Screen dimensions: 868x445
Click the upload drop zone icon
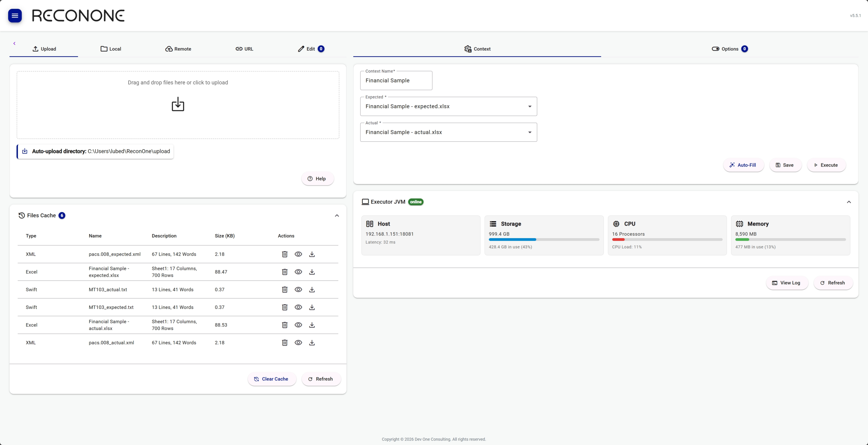178,104
